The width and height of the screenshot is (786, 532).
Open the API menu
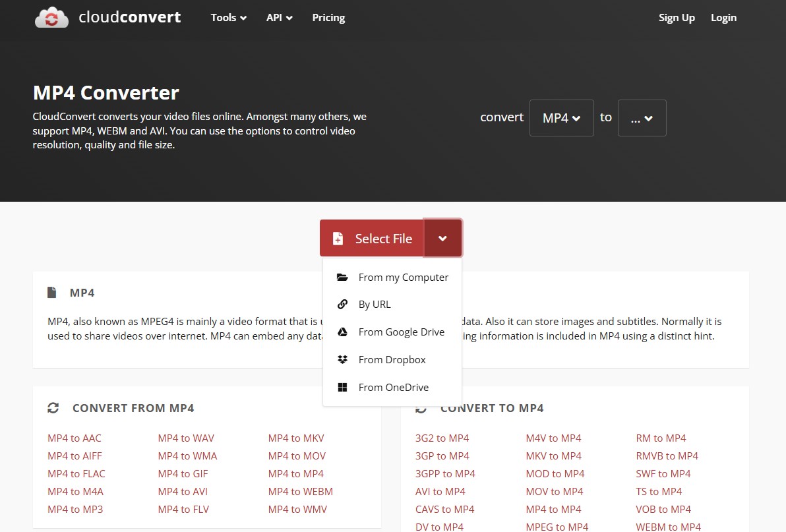(x=279, y=18)
